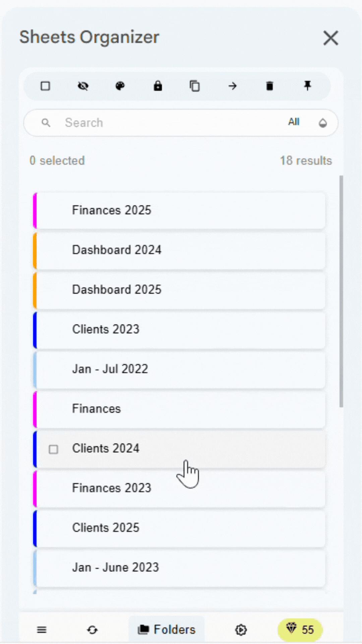This screenshot has height=644, width=362.
Task: Check the Clients 2024 checkbox
Action: [x=53, y=449]
